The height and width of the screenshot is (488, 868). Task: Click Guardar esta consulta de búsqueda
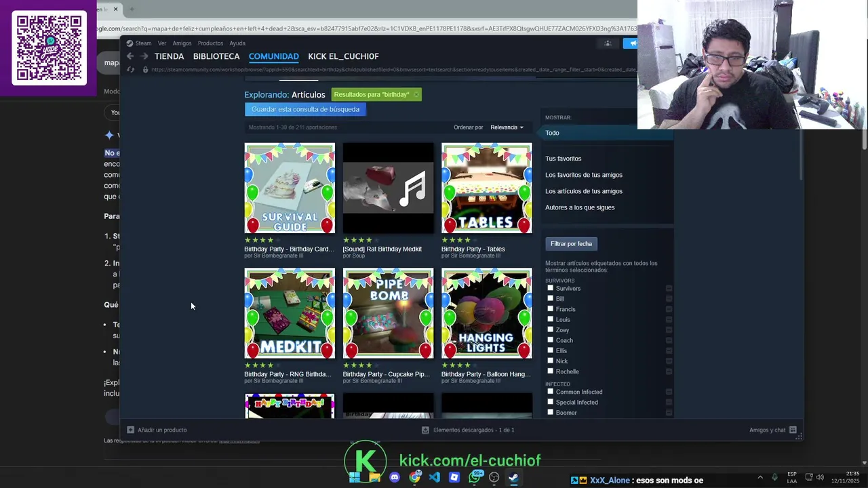pyautogui.click(x=305, y=109)
